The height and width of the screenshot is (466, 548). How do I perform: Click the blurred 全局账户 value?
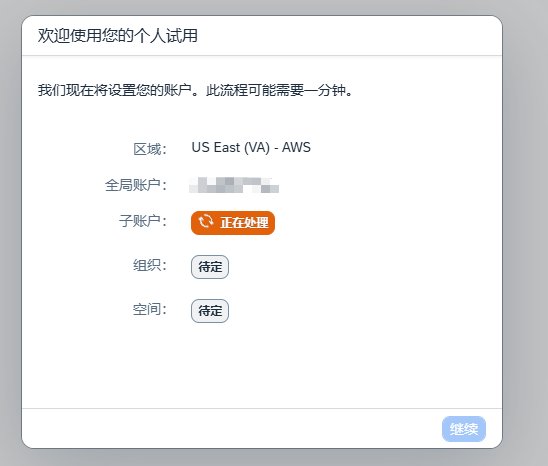tap(234, 185)
